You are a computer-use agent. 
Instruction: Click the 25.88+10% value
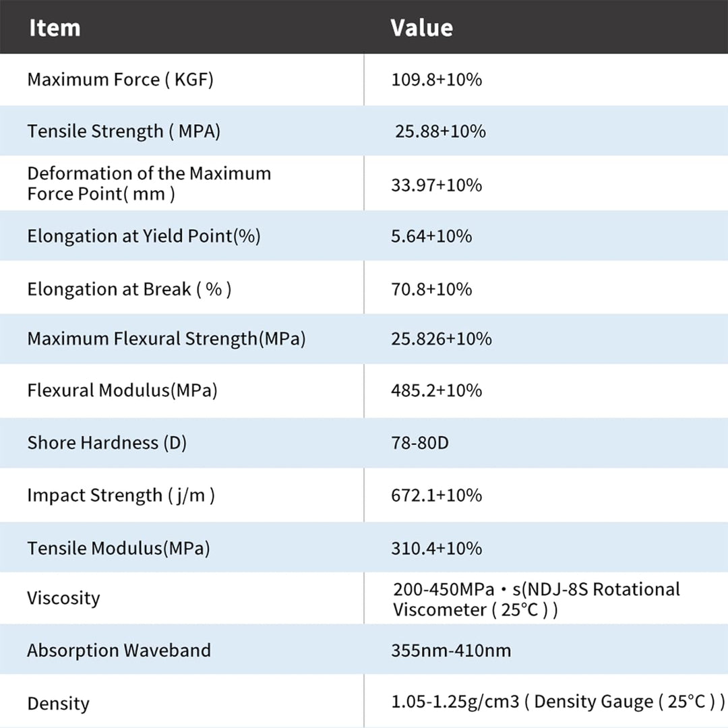click(x=440, y=131)
